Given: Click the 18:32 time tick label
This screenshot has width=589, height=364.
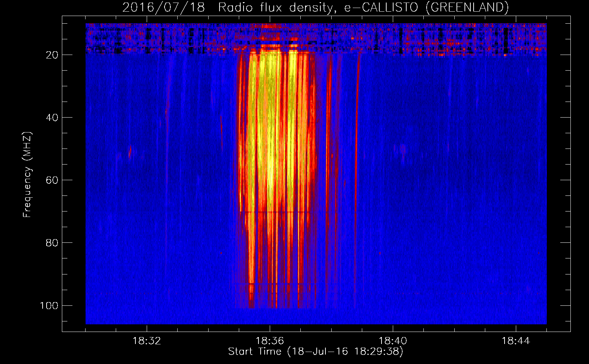Looking at the screenshot, I should pyautogui.click(x=147, y=341).
